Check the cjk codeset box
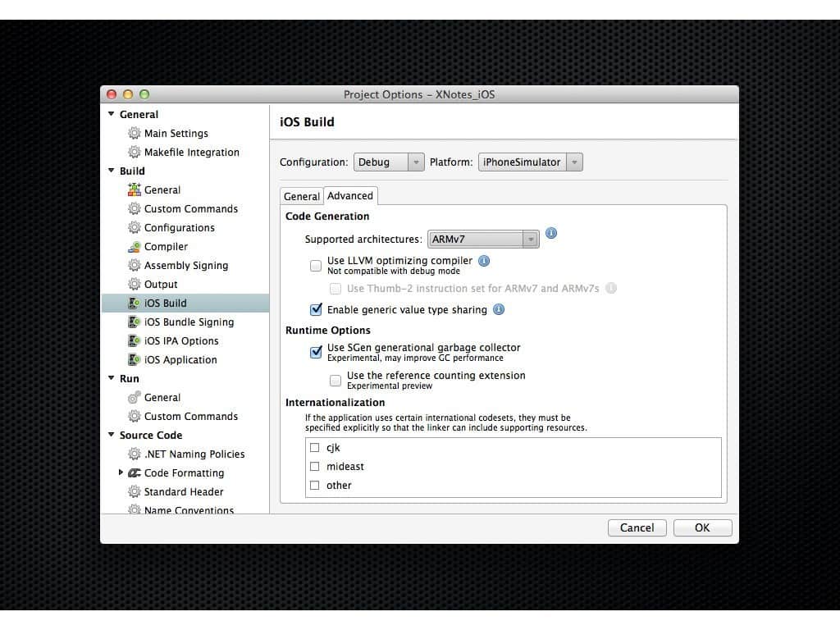Viewport: 840px width, 630px height. (x=314, y=447)
